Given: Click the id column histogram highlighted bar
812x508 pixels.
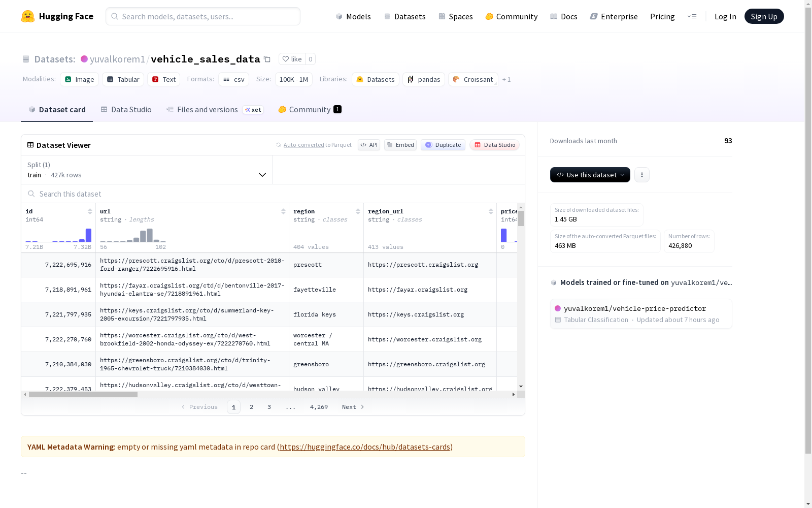Looking at the screenshot, I should [89, 235].
